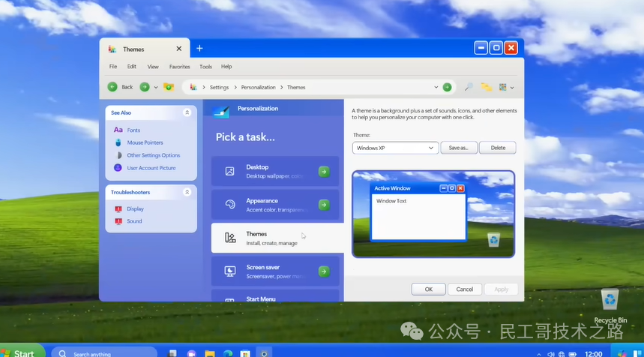The height and width of the screenshot is (357, 644).
Task: Open the File menu
Action: [x=113, y=67]
